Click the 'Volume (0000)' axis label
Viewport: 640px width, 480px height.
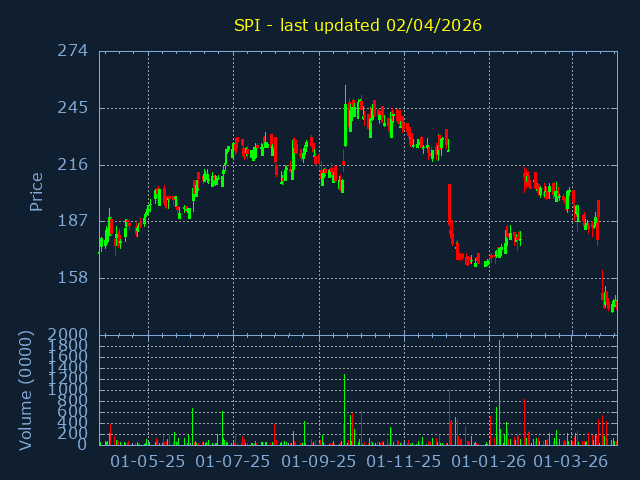(27, 389)
